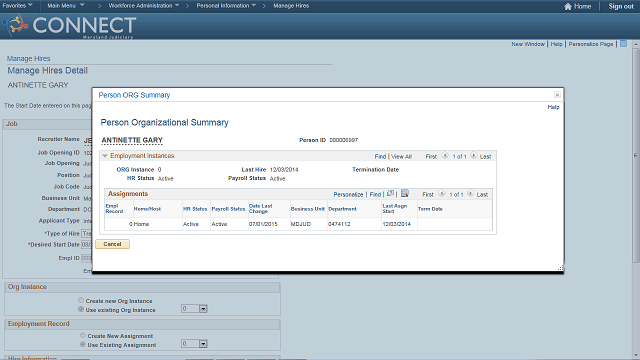This screenshot has height=360, width=640.
Task: Sort by Department column header
Action: pyautogui.click(x=342, y=209)
